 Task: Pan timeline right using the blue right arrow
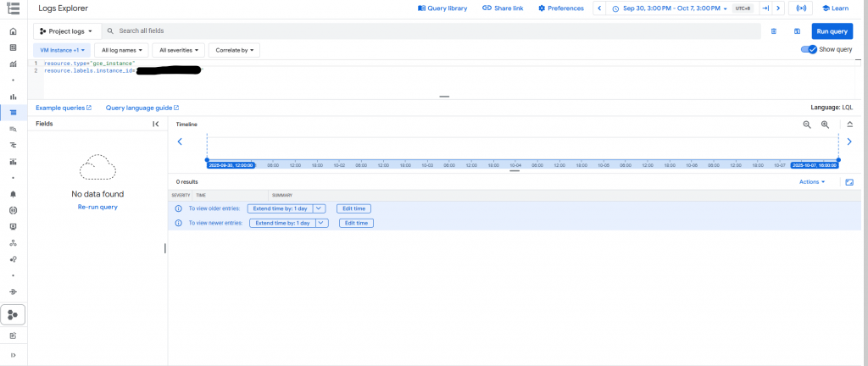[x=849, y=142]
